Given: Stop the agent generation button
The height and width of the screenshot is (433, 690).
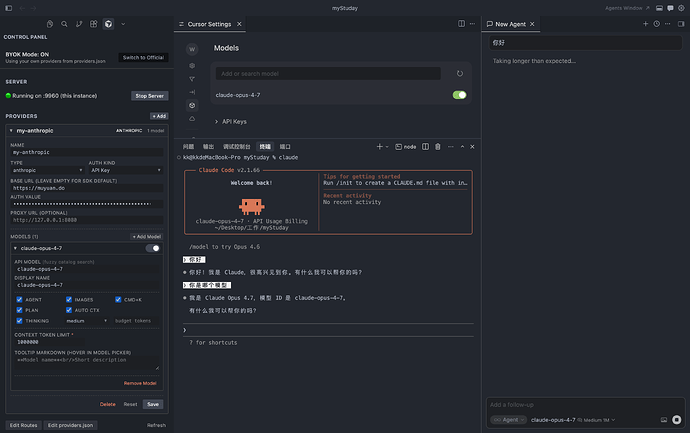Looking at the screenshot, I should click(x=677, y=420).
